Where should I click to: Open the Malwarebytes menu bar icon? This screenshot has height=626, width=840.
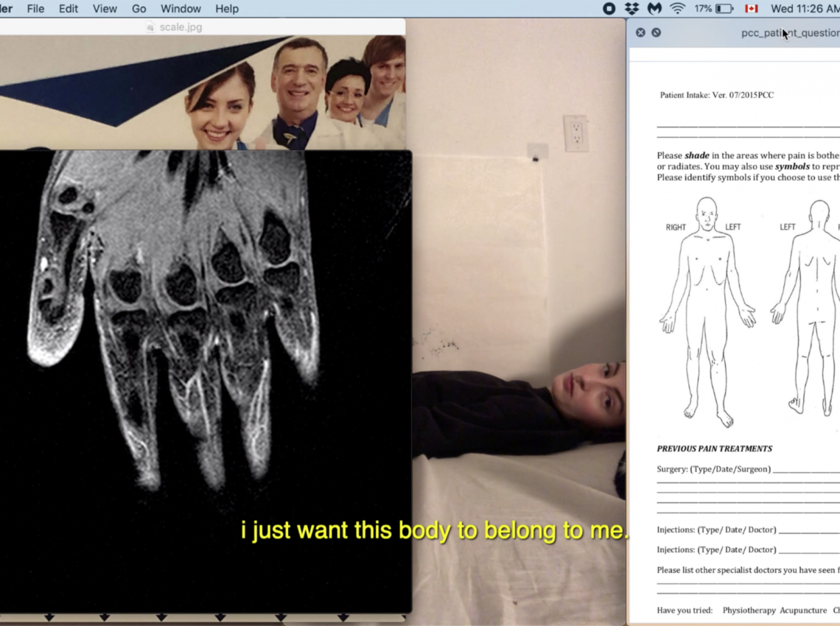(654, 9)
